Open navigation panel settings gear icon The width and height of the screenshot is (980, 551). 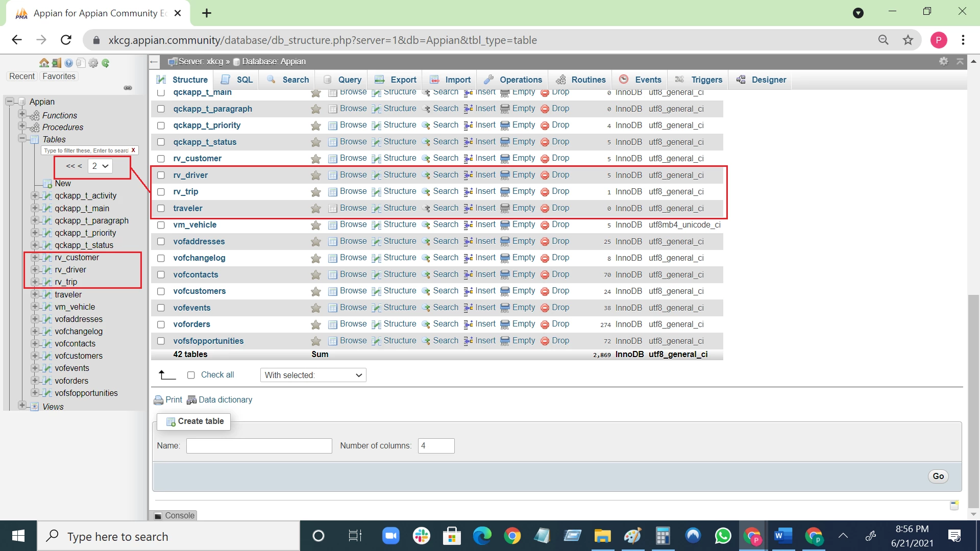pos(93,63)
